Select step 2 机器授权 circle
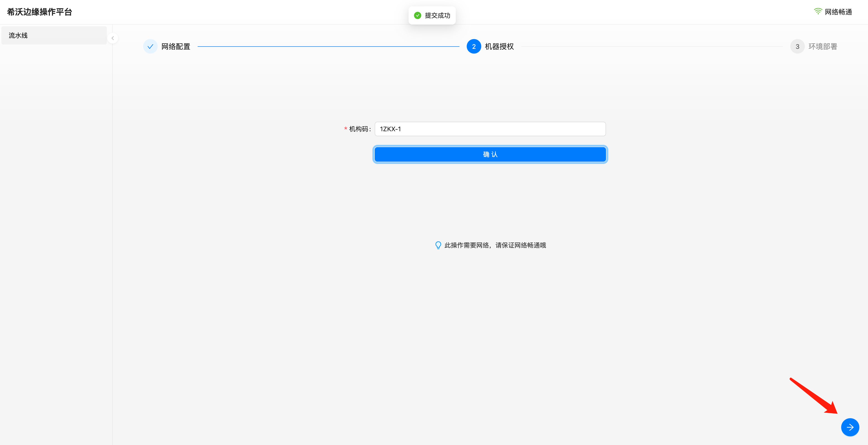The image size is (868, 445). point(474,47)
